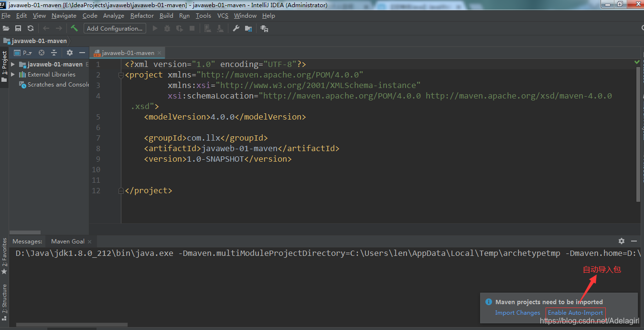Open the Project view dropdown selector
The image size is (644, 330).
(x=23, y=53)
